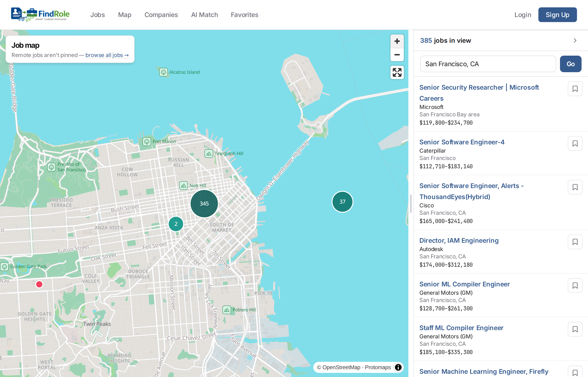
Task: Click the panel resize handle beside map
Action: click(x=411, y=203)
